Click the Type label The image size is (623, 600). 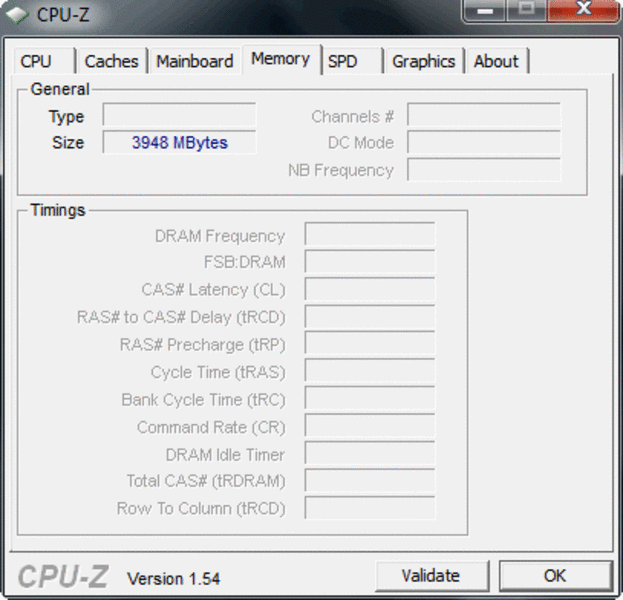click(x=66, y=117)
